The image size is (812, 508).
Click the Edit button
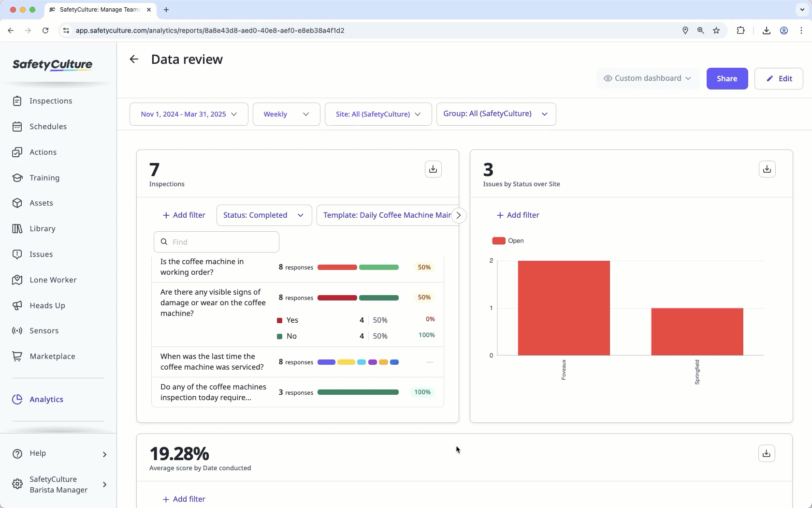point(779,78)
